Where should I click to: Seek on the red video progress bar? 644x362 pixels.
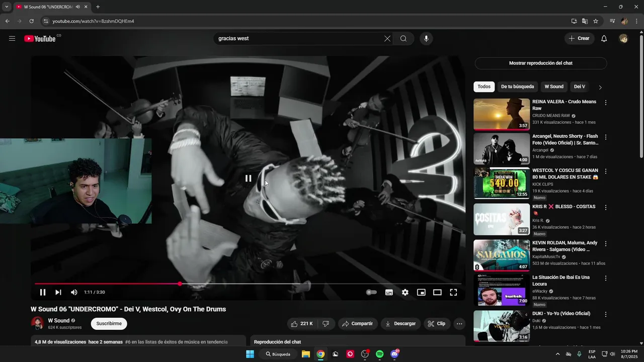coord(248,284)
